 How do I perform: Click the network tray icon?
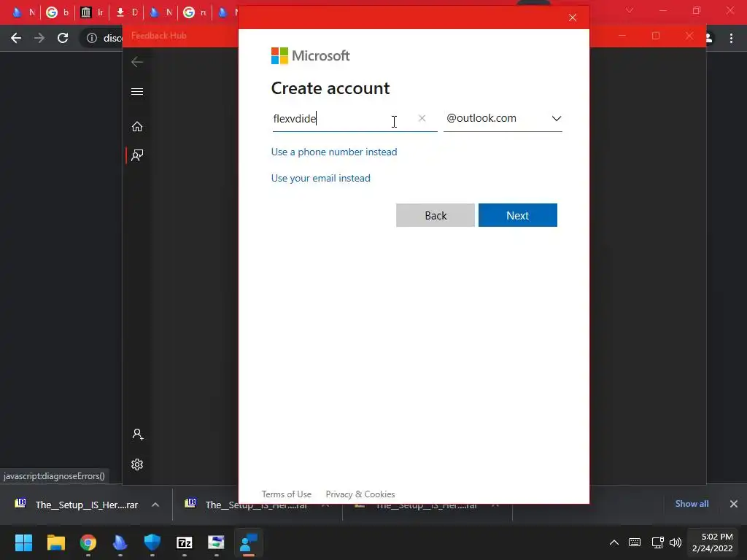coord(657,542)
